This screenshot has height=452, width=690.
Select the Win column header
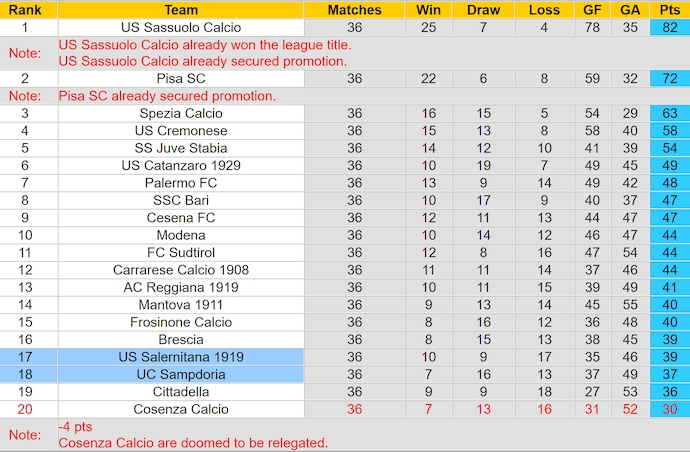coord(429,9)
